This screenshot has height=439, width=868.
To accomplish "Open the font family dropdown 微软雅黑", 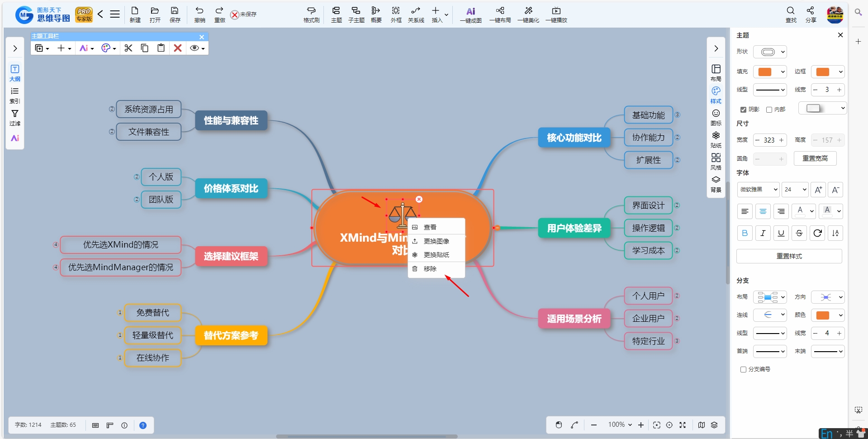I will coord(758,190).
